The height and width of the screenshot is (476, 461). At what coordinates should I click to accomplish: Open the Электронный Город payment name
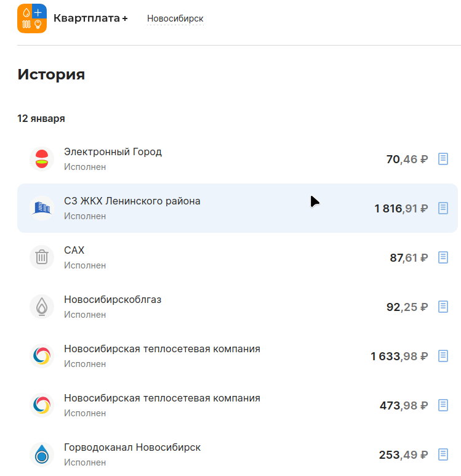tap(113, 152)
